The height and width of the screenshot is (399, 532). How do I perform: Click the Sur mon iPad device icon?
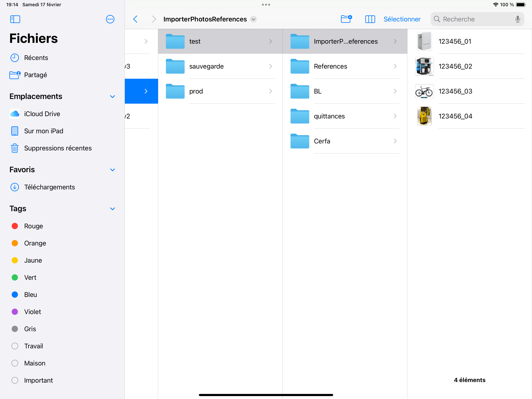(15, 131)
